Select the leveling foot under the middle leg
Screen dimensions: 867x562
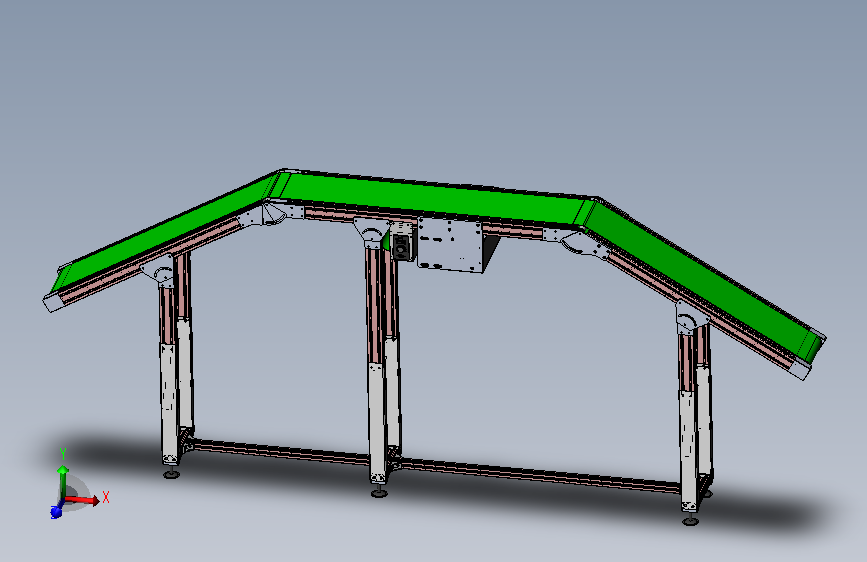(x=379, y=492)
